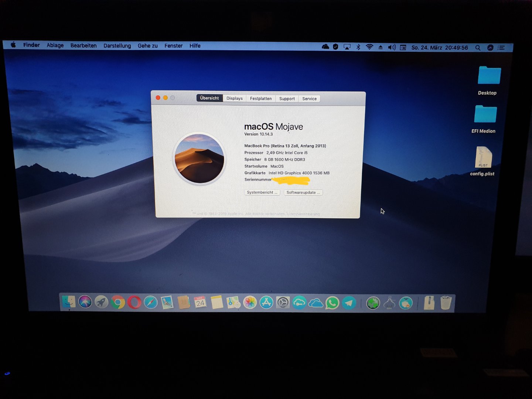Launch Safari from the Dock

pyautogui.click(x=151, y=302)
